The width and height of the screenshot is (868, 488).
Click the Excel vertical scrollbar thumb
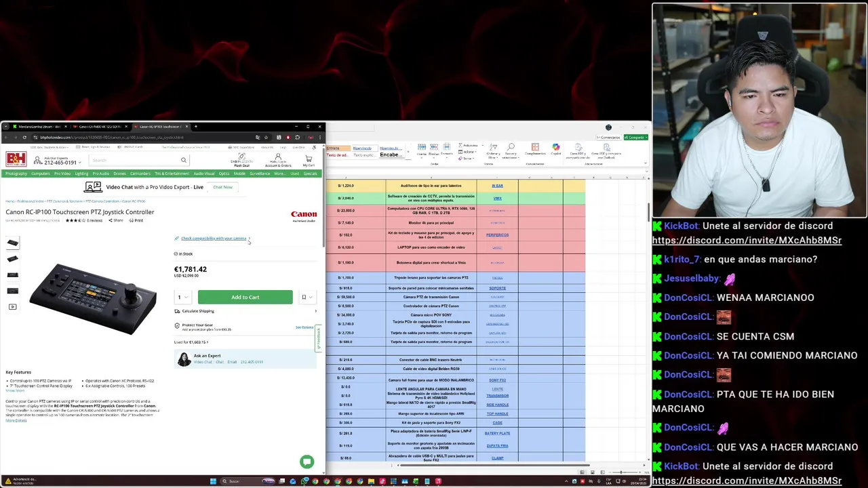tap(650, 211)
